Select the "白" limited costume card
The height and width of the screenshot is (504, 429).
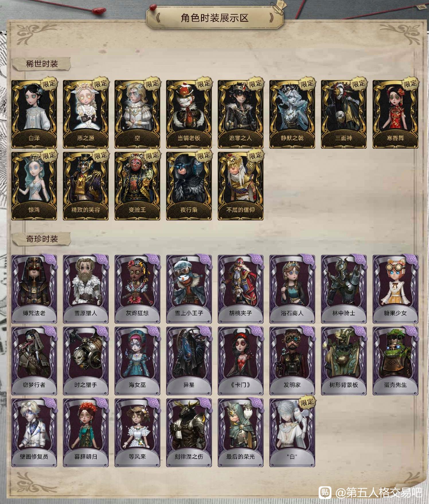[x=292, y=433]
